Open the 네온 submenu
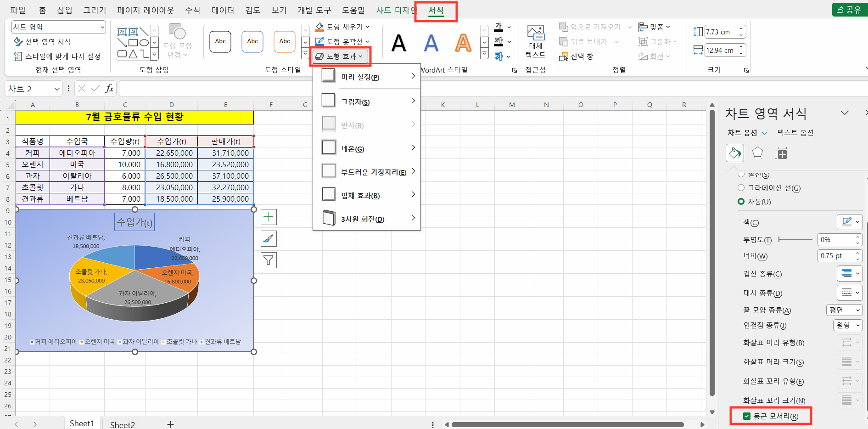 367,148
